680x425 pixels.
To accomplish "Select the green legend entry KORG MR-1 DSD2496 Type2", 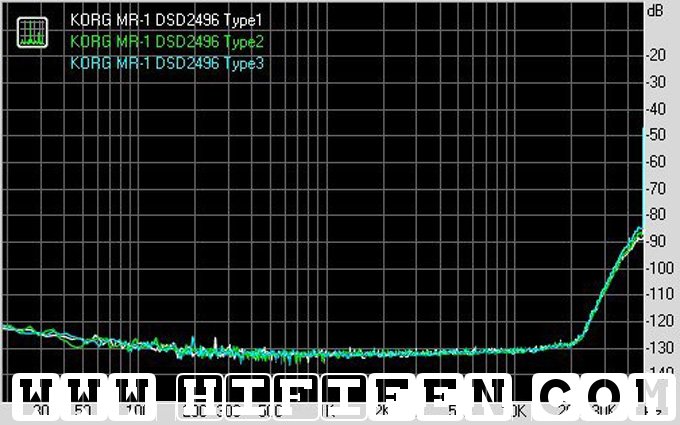I will click(x=167, y=42).
